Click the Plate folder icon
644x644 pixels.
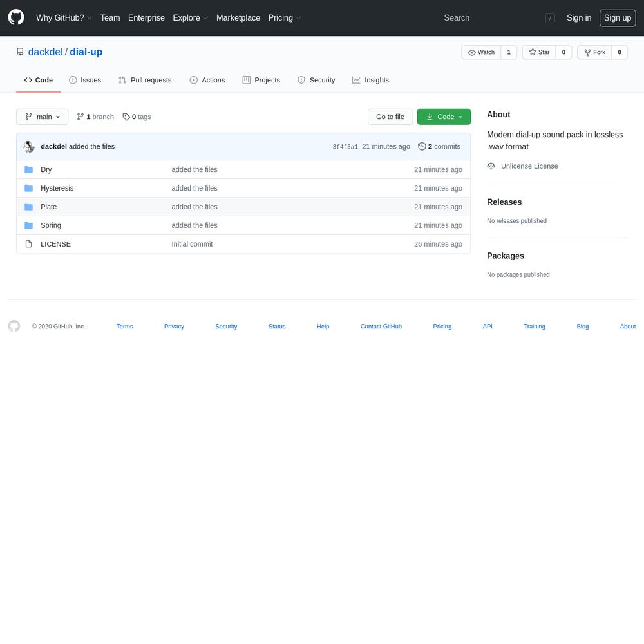(x=28, y=207)
